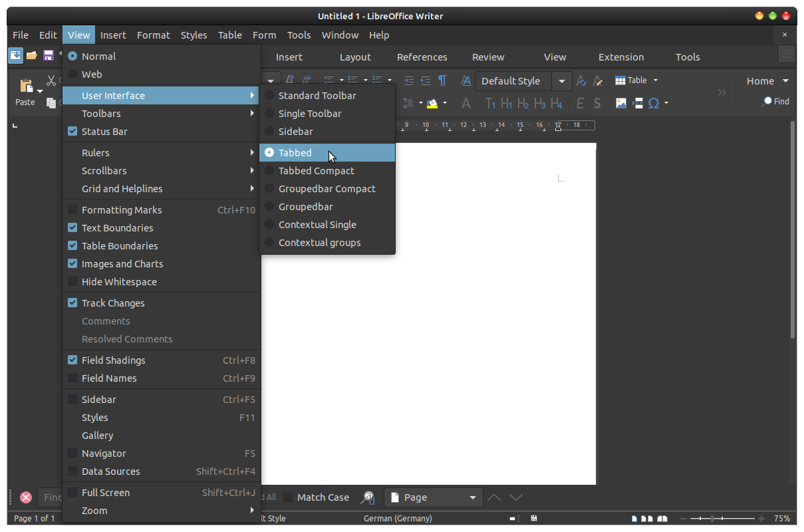Save with the purple floppy disk icon
The image size is (804, 532).
pyautogui.click(x=49, y=55)
